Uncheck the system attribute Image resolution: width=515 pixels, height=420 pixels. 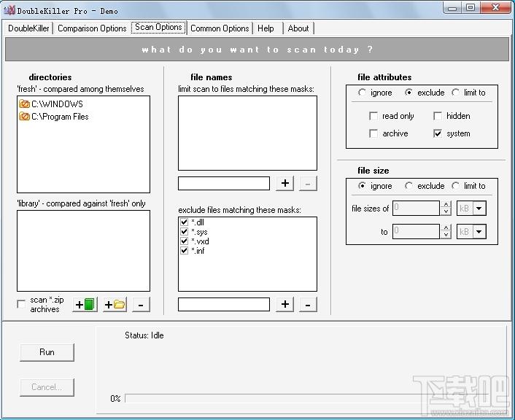438,133
